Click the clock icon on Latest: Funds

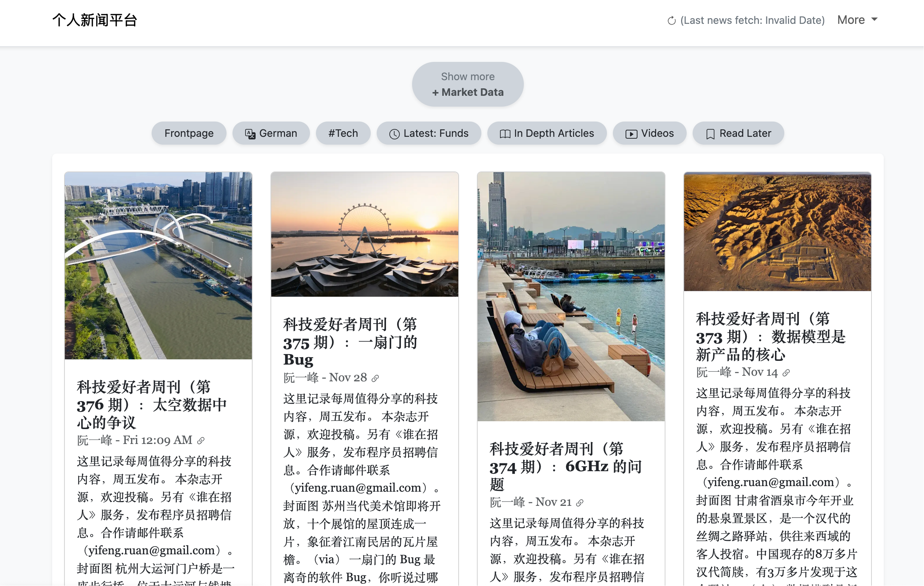coord(394,134)
